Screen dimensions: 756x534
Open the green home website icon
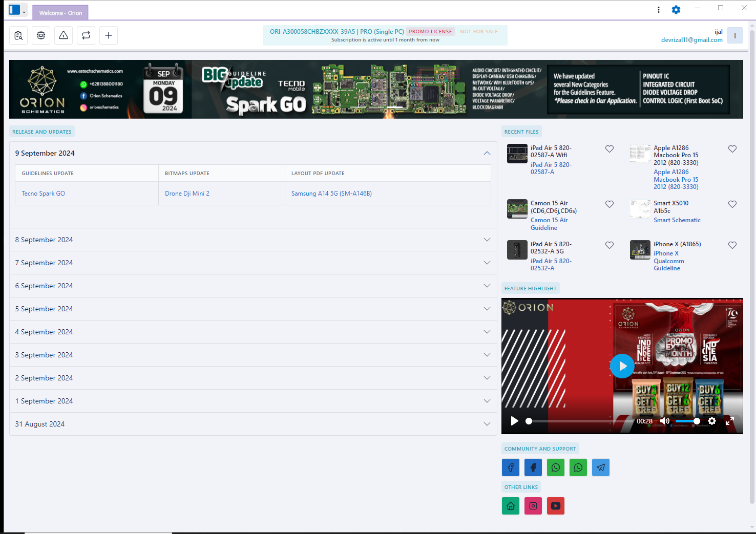[511, 506]
